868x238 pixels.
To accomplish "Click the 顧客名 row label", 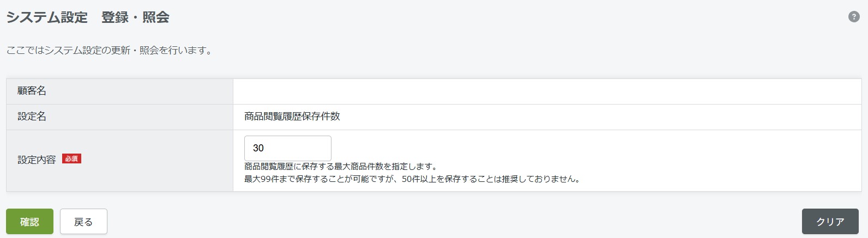I will point(32,91).
